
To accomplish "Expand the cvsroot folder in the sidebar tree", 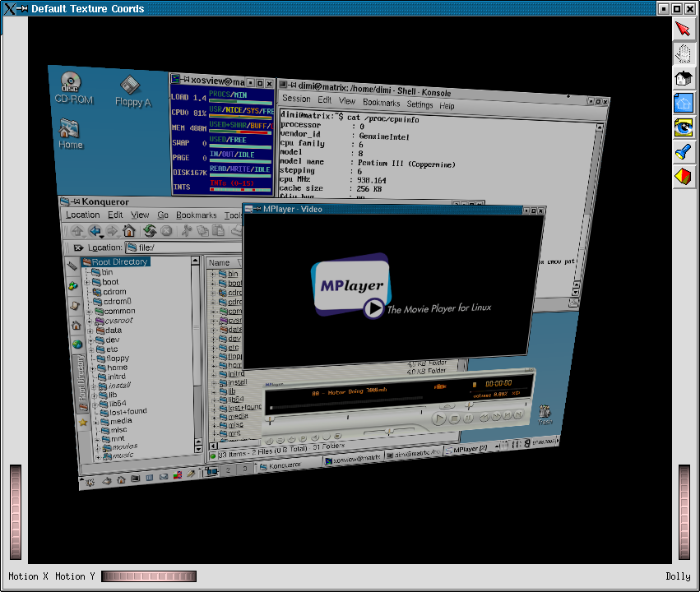I will (90, 321).
